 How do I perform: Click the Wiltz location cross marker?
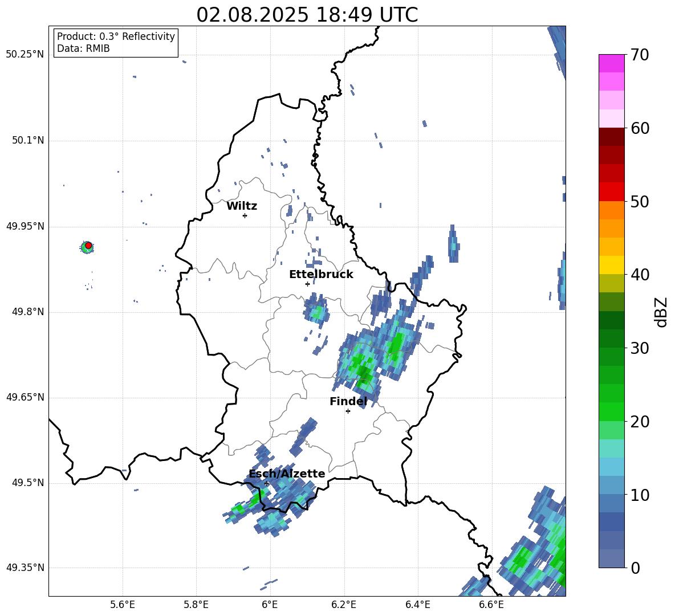click(245, 215)
